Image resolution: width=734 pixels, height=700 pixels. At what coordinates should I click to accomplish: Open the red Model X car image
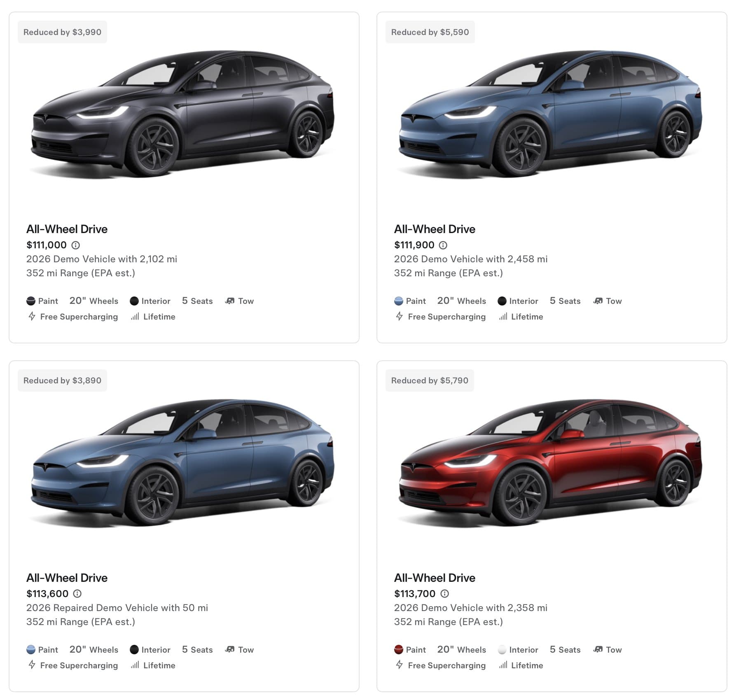point(551,463)
